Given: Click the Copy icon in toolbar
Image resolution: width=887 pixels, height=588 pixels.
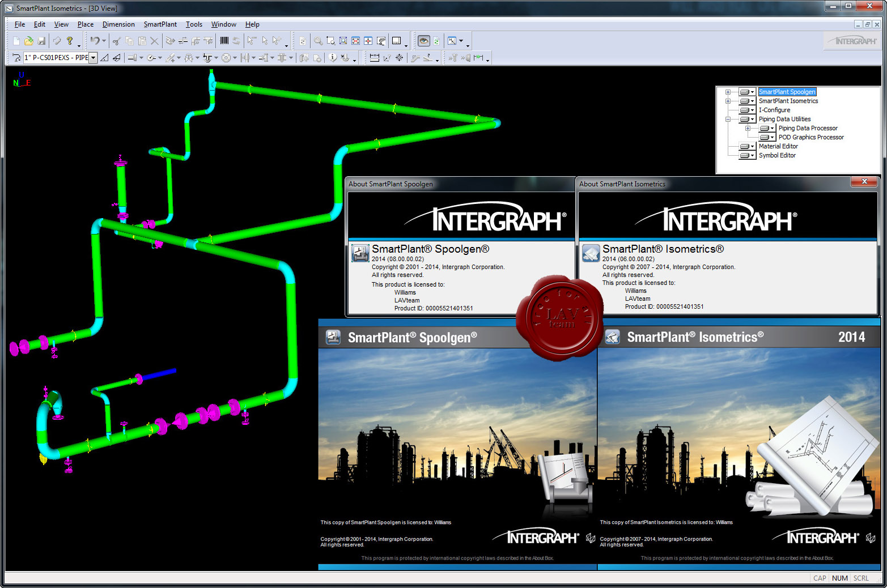Looking at the screenshot, I should point(129,41).
